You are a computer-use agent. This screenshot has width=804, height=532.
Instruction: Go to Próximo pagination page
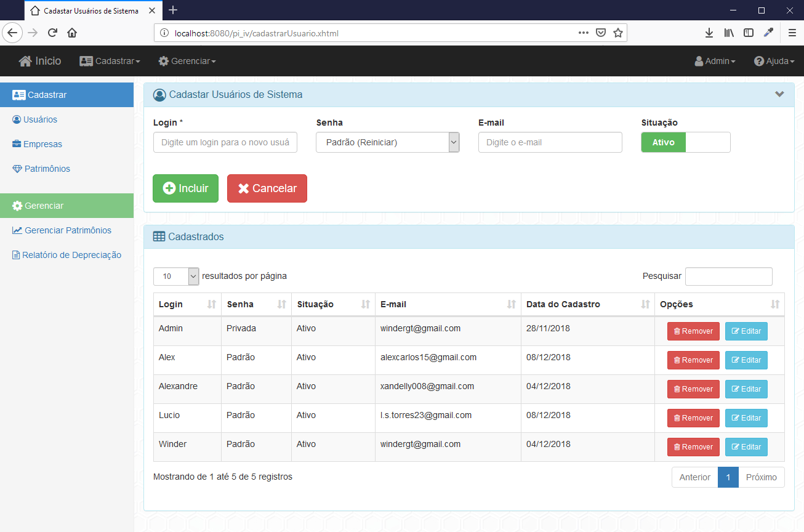762,477
